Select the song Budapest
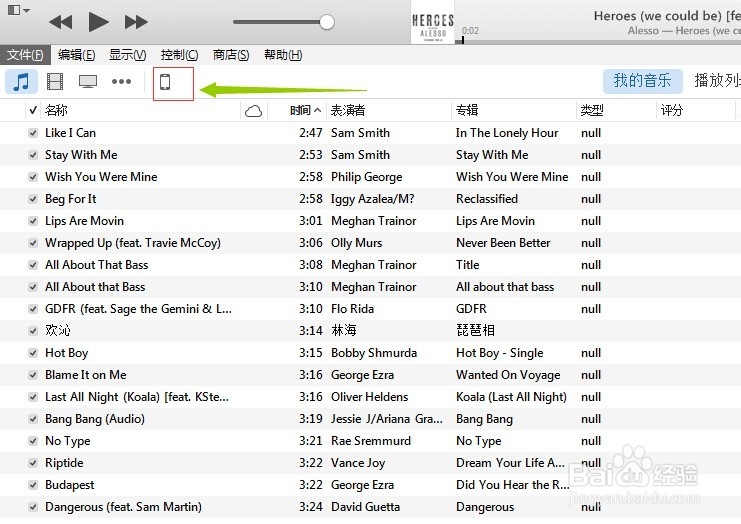 click(69, 485)
